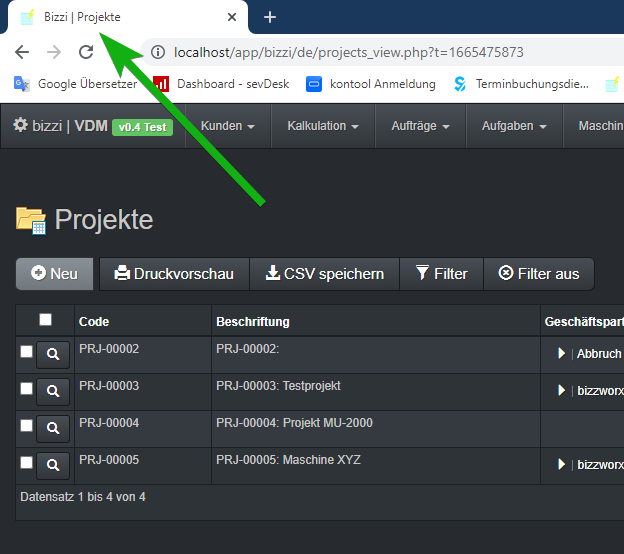Open the Terminbuchungsdie... bookmark

[521, 84]
